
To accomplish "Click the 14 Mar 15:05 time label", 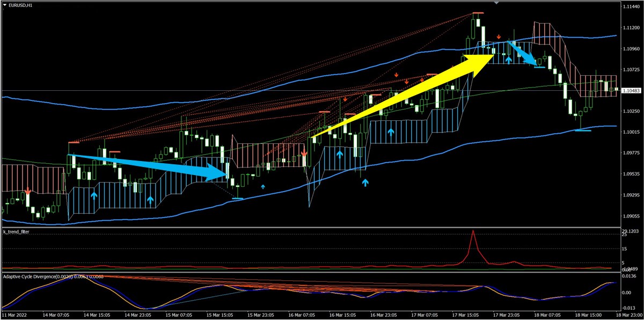I will pos(97,315).
